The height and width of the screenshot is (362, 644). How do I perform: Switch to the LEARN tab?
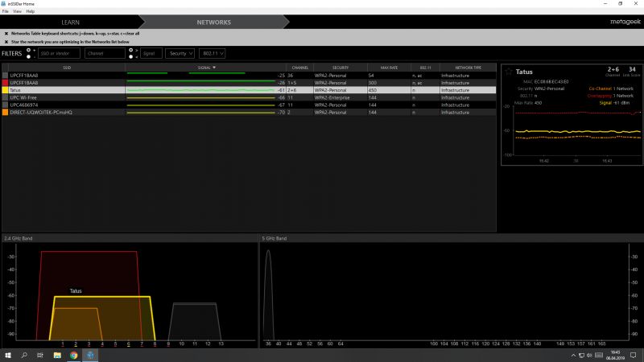click(70, 23)
